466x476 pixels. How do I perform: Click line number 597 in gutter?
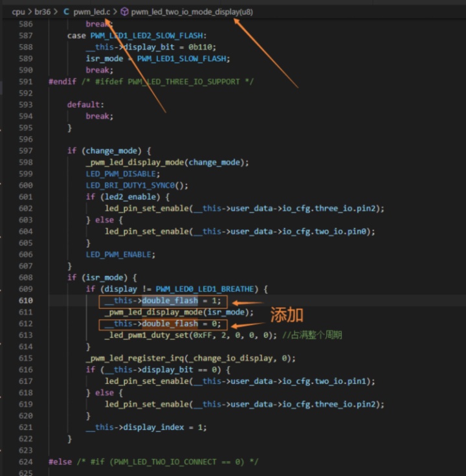pyautogui.click(x=26, y=151)
